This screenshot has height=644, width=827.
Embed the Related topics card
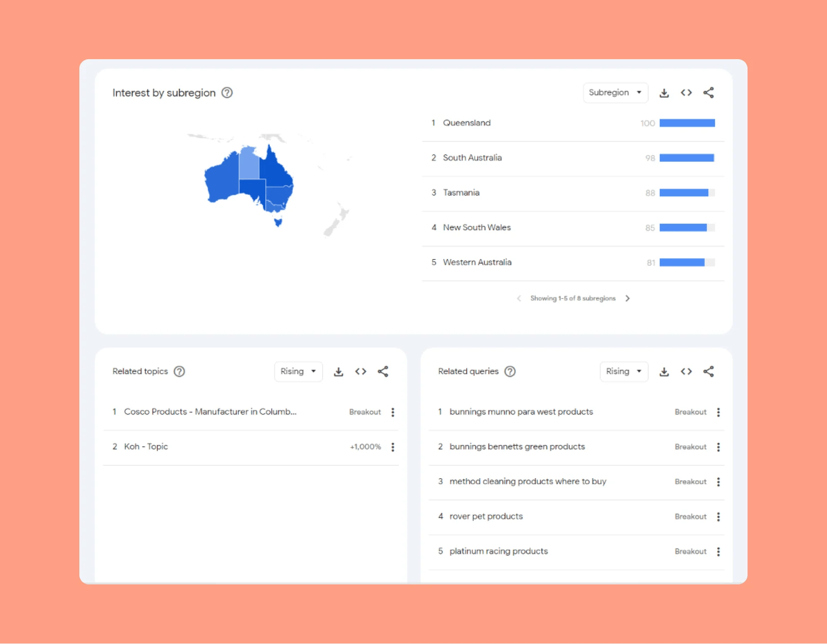(361, 372)
